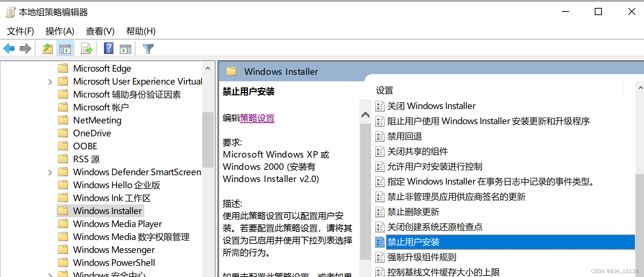Click the folder icon in Windows Installer header
This screenshot has height=277, width=644.
coord(231,71)
